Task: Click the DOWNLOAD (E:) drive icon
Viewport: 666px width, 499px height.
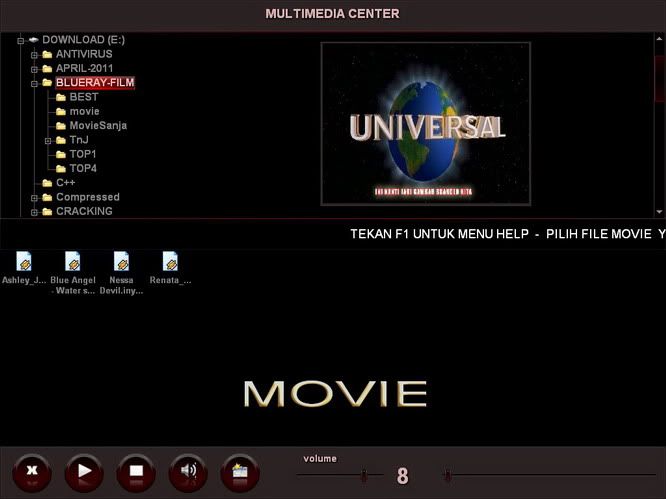Action: [34, 40]
